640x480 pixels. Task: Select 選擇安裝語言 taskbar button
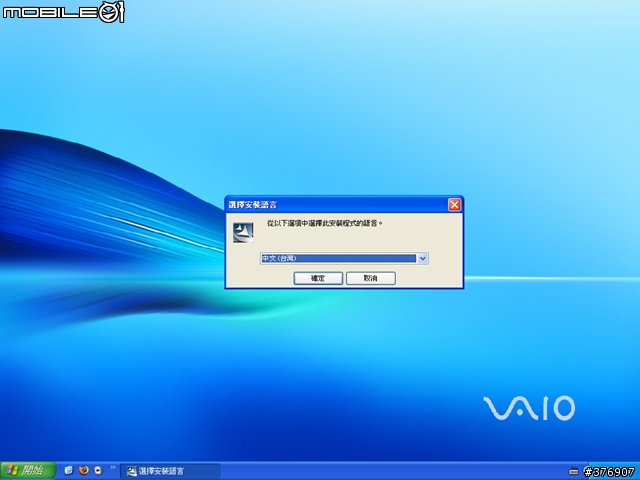170,471
